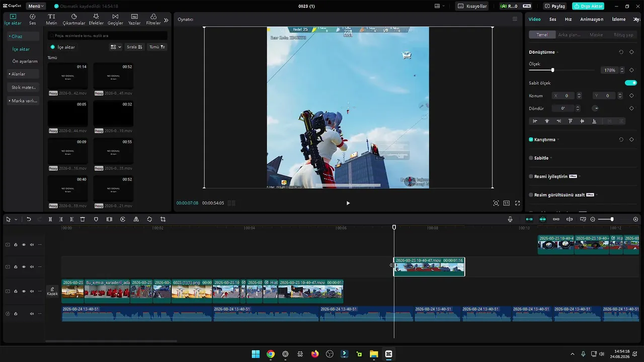Collapse the Cihaz sidebar section
The image size is (644, 362).
pos(23,36)
